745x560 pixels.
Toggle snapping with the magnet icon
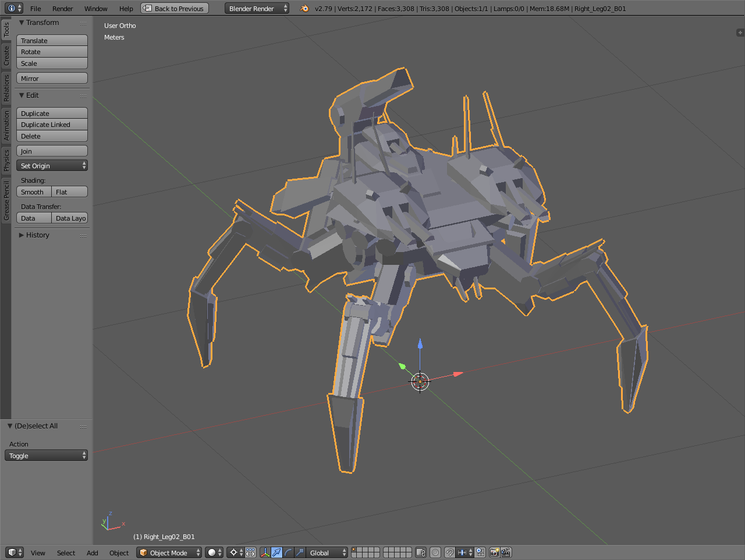[449, 552]
